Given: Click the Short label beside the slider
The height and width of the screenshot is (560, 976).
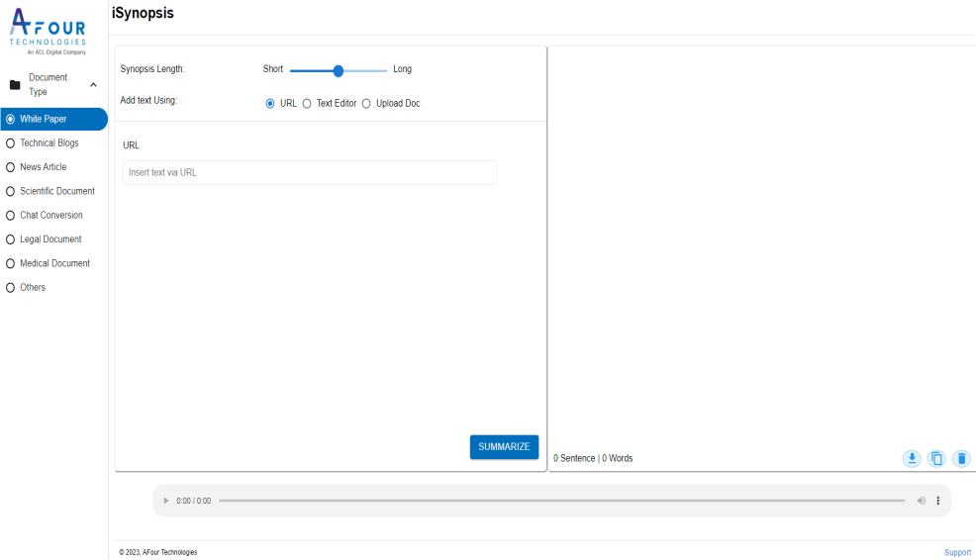Looking at the screenshot, I should click(x=272, y=69).
